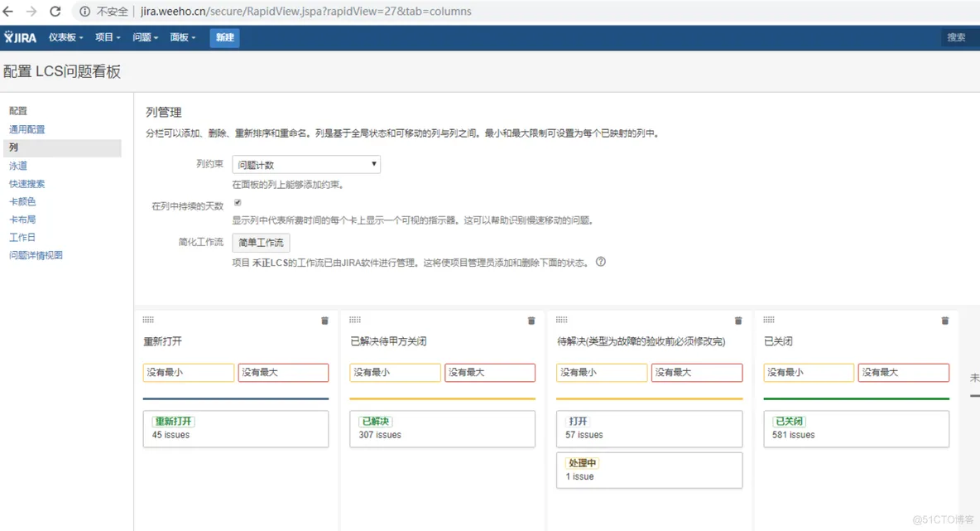Open 工作日 in the sidebar
Viewport: 980px width, 531px height.
(22, 237)
